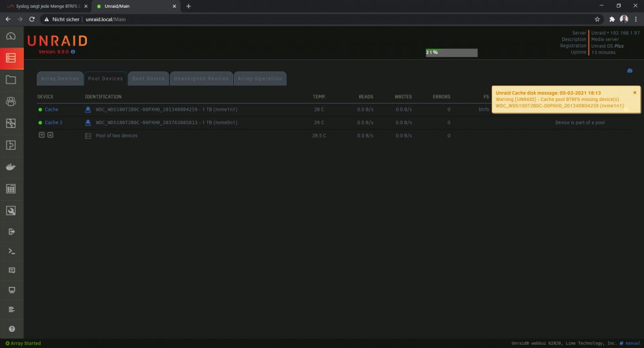Open the Feedback speech bubble icon

tap(12, 270)
